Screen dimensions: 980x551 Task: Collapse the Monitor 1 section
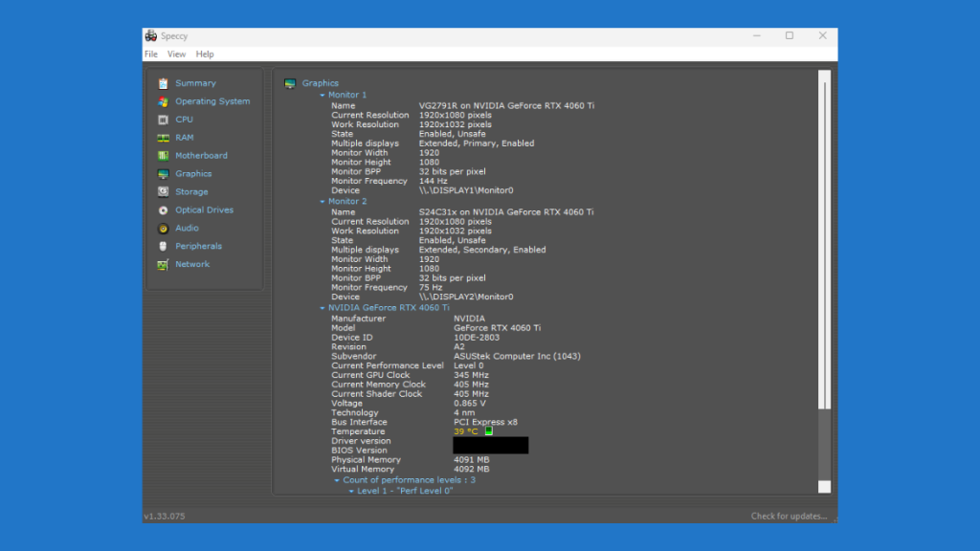(x=323, y=95)
